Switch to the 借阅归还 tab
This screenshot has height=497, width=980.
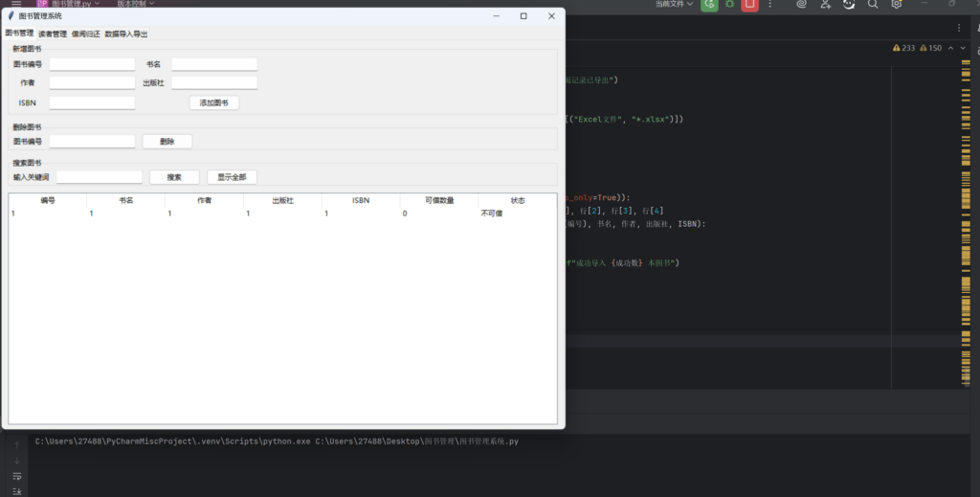(85, 34)
